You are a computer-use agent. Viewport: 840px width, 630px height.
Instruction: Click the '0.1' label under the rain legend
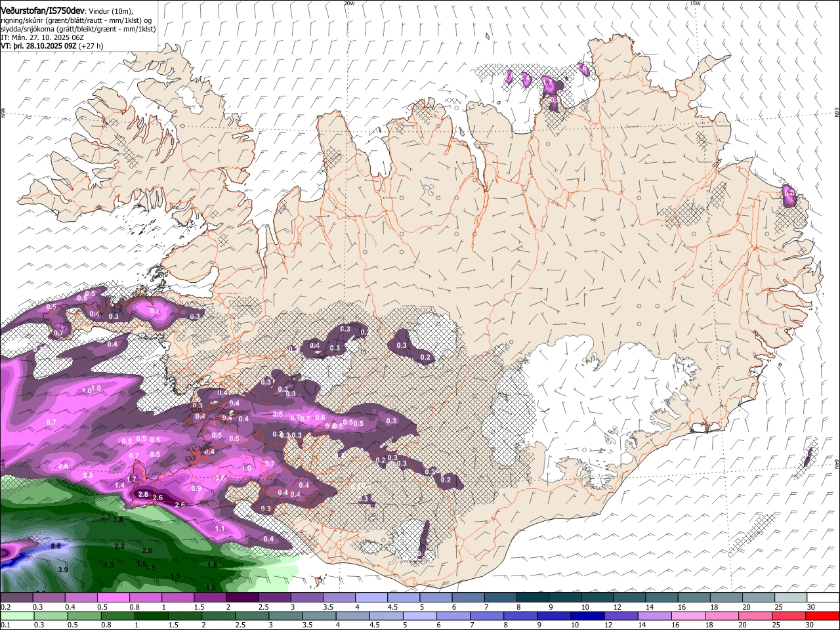click(x=4, y=625)
